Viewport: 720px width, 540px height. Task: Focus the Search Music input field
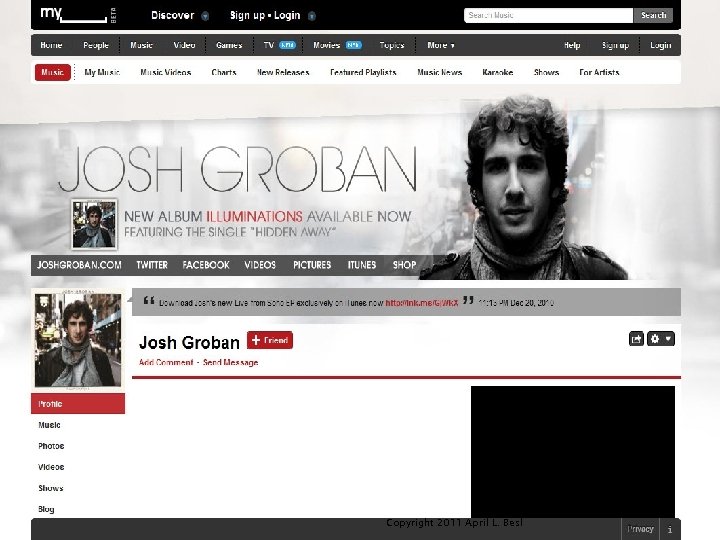[548, 15]
